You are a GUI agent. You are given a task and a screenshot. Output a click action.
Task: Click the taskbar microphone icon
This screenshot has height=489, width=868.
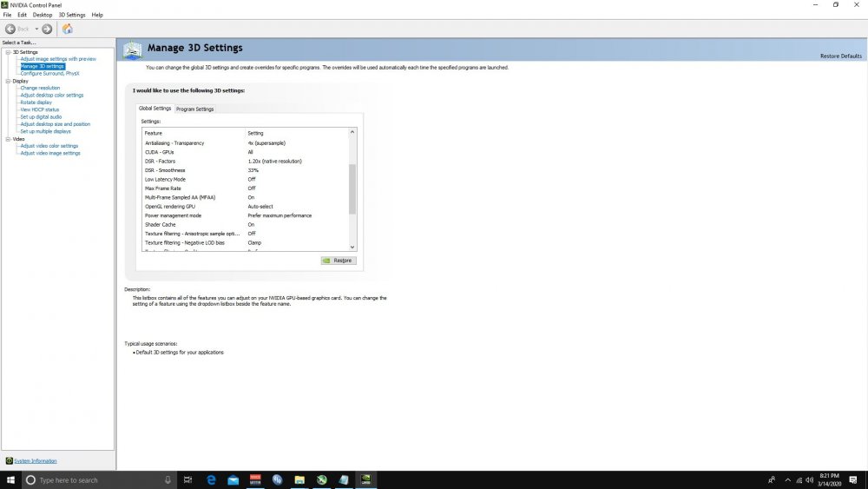click(168, 480)
